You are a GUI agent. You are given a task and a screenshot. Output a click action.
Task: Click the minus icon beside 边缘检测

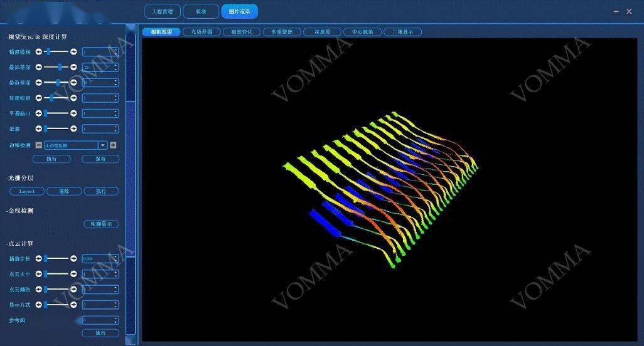[x=39, y=145]
